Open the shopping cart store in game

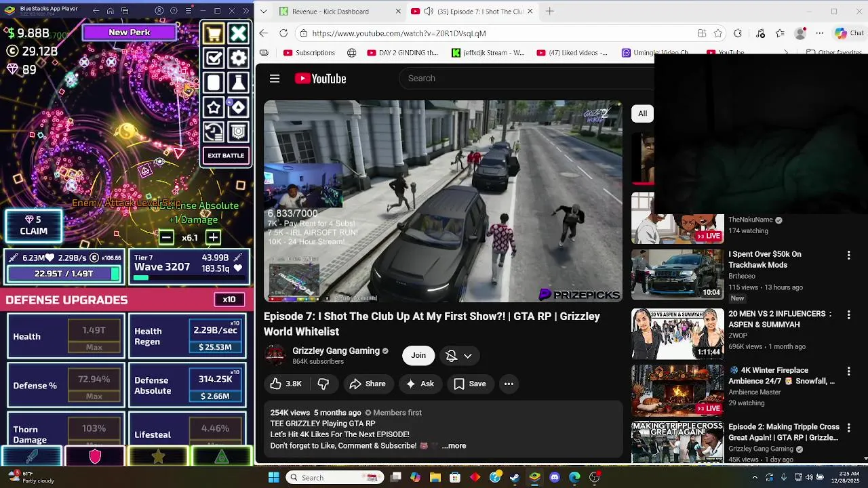214,33
